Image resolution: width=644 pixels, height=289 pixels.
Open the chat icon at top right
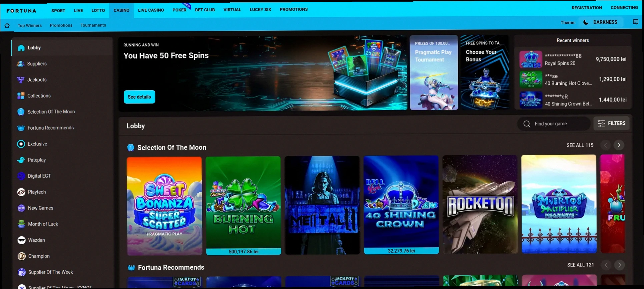click(x=635, y=22)
